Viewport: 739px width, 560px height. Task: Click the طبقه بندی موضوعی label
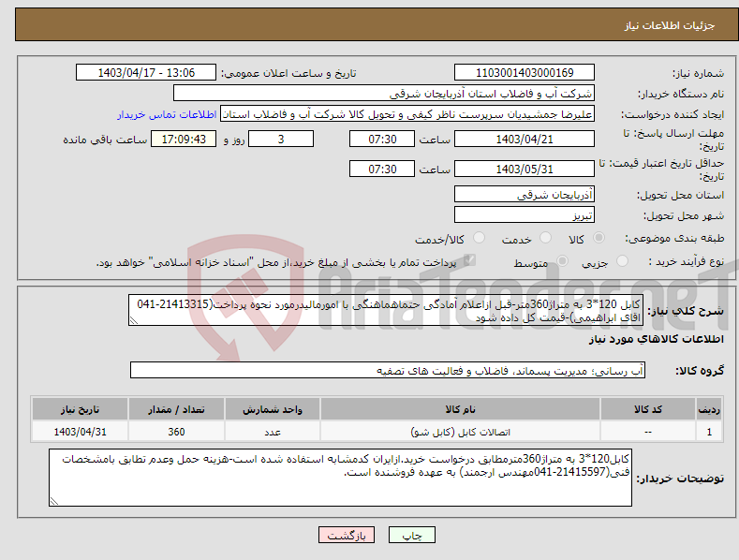click(x=674, y=239)
